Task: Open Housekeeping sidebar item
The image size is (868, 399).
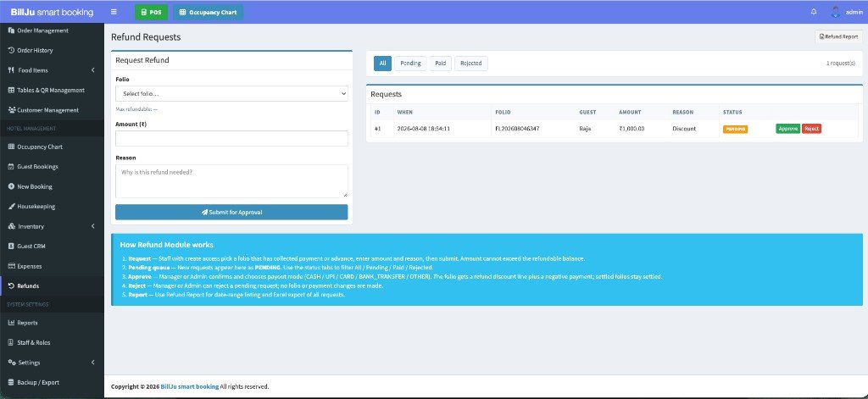Action: [x=52, y=207]
